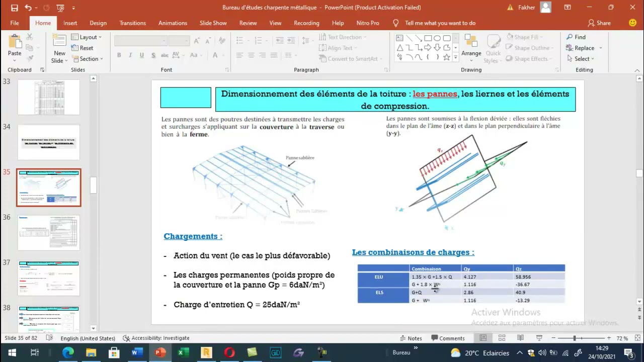This screenshot has height=362, width=644.
Task: Switch to the Animations tab
Action: click(x=173, y=23)
